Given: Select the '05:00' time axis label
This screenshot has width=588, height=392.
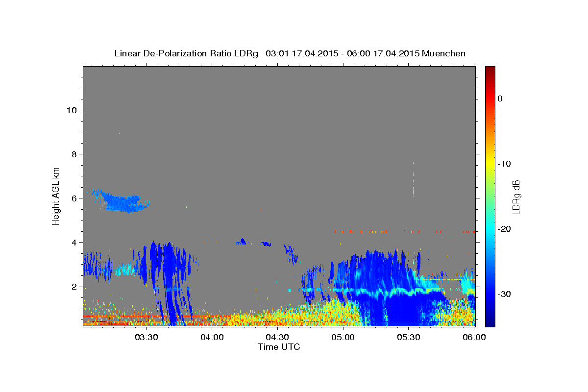Looking at the screenshot, I should pos(343,337).
